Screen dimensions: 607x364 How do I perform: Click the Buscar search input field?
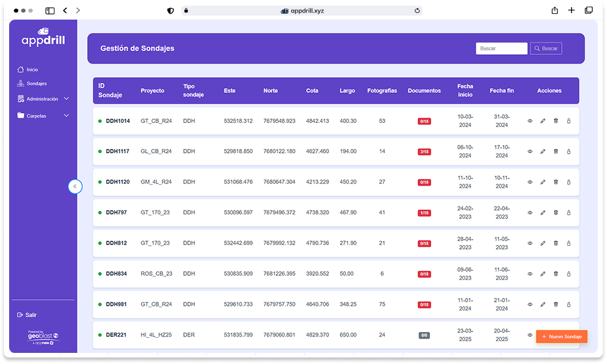coord(501,48)
